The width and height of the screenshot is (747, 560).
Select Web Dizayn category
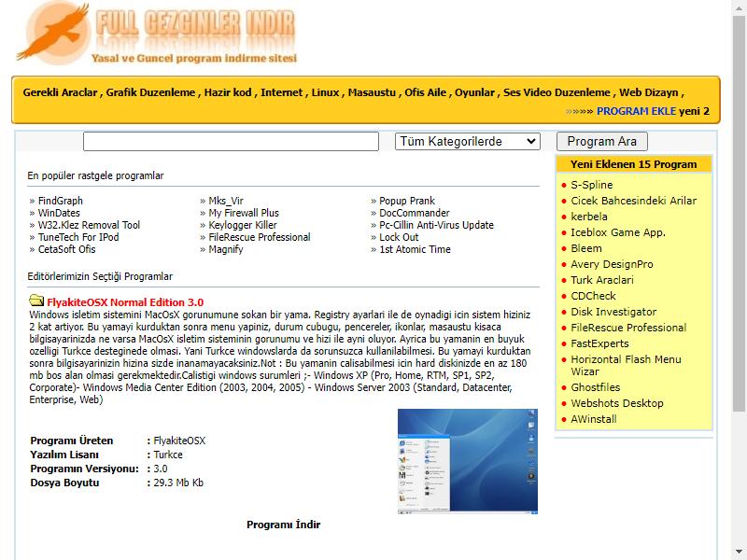[x=648, y=92]
